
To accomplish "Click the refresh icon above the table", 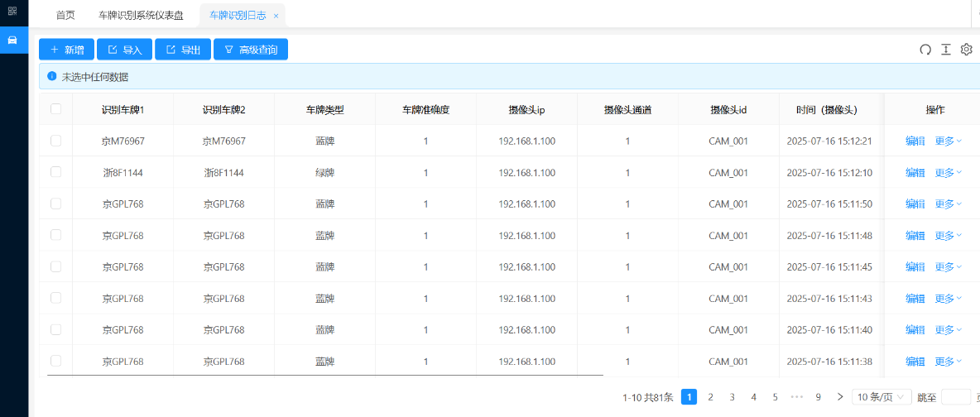I will [x=925, y=50].
